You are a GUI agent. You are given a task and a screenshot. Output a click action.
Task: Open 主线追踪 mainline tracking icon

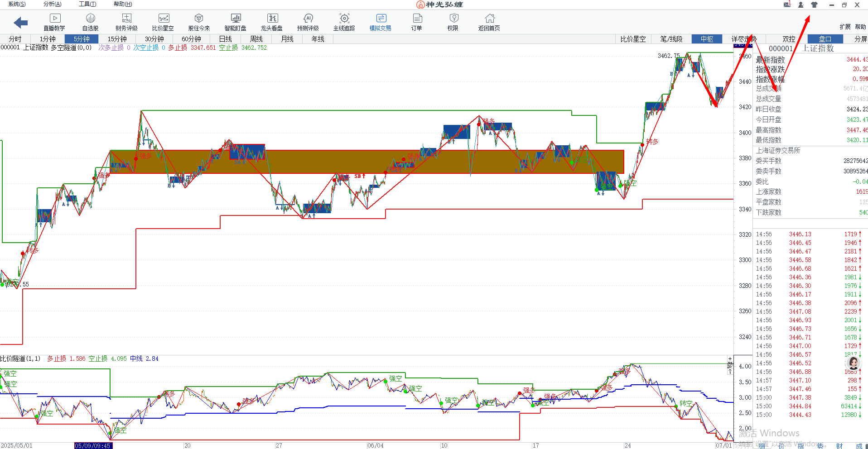coord(344,22)
